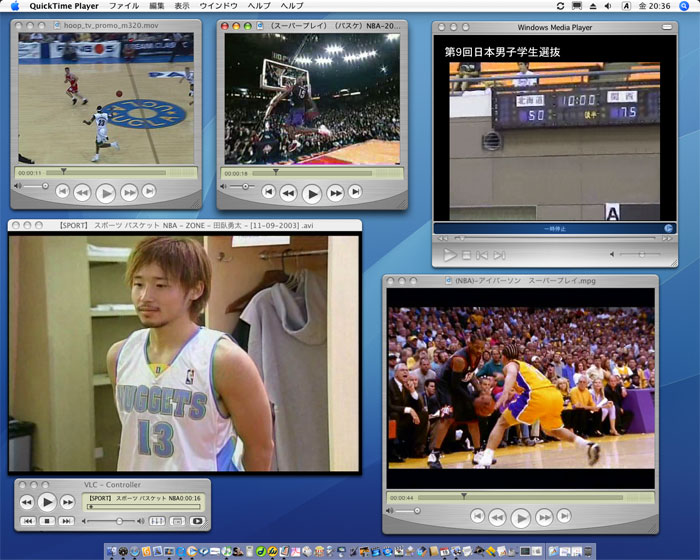Click volume slider in スーパープレイ NBA window
700x560 pixels.
click(x=242, y=186)
